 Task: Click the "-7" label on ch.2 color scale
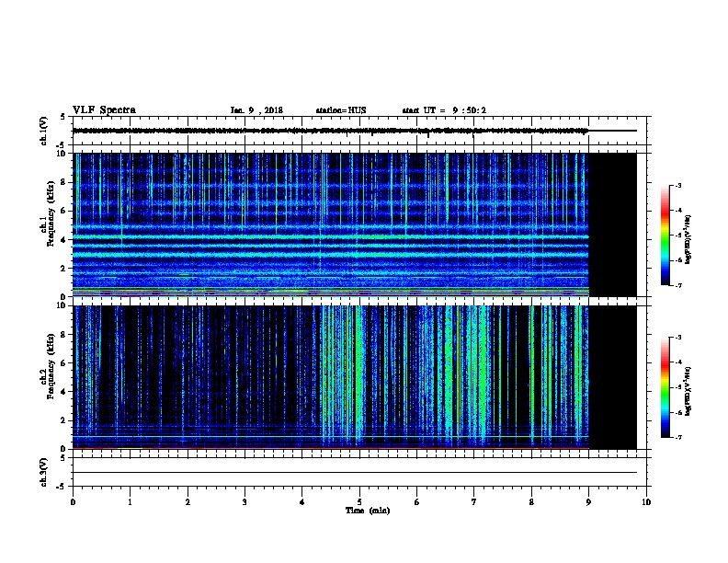(x=678, y=438)
